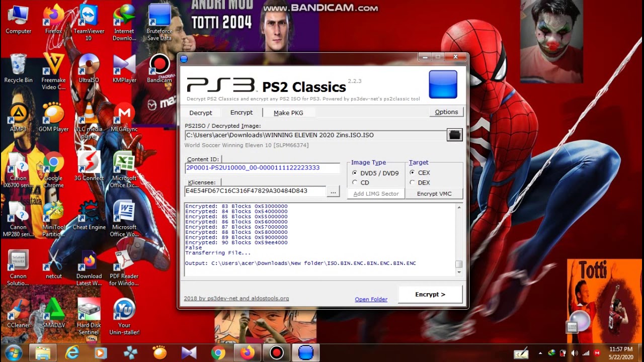Switch to Chrome in the taskbar
The height and width of the screenshot is (362, 644).
pyautogui.click(x=218, y=352)
